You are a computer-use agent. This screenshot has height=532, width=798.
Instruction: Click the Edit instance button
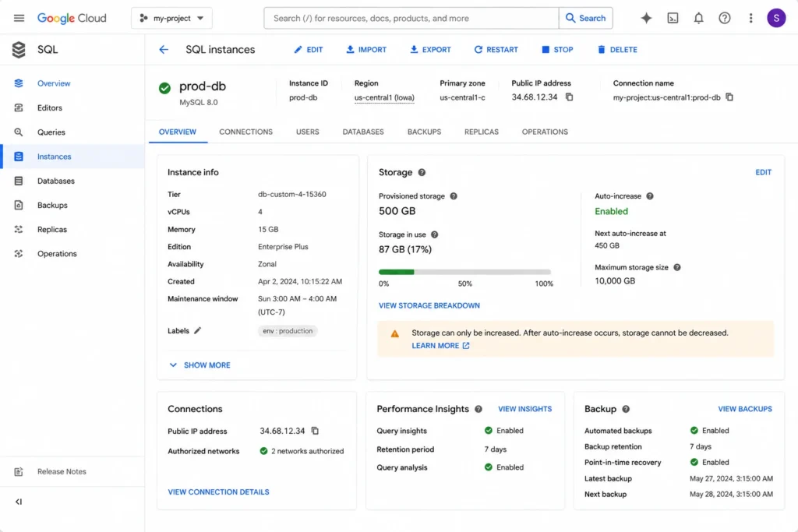(x=309, y=49)
